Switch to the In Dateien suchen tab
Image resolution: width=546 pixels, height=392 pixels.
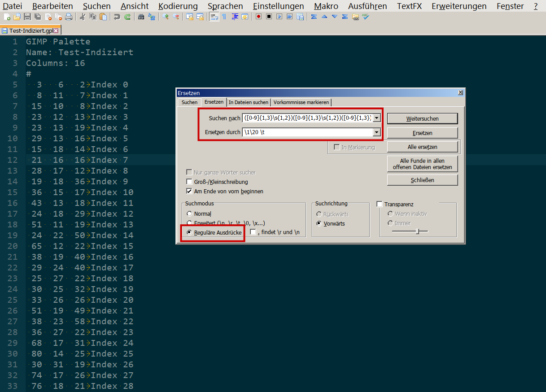(248, 102)
